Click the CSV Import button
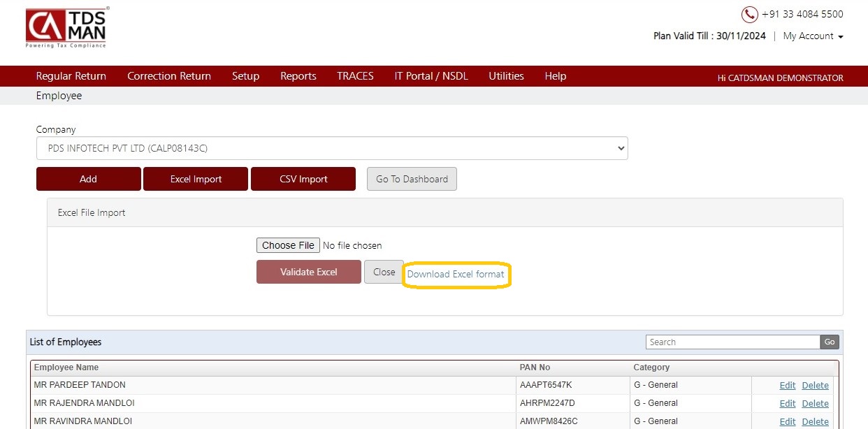Image resolution: width=868 pixels, height=429 pixels. [303, 179]
